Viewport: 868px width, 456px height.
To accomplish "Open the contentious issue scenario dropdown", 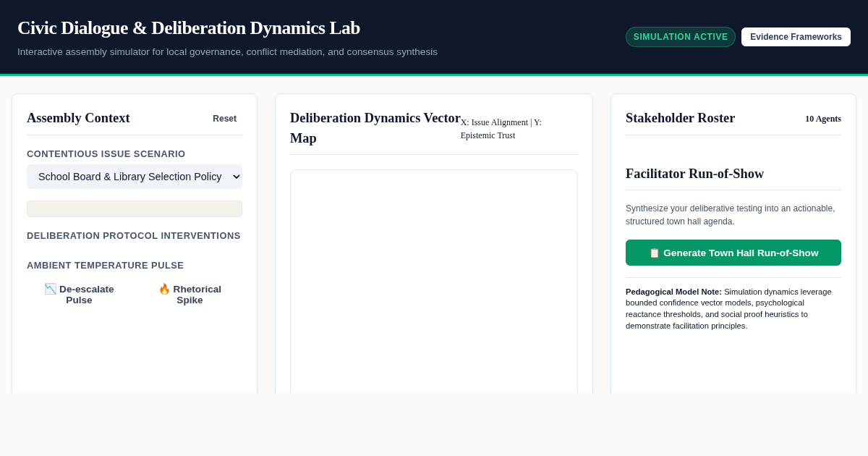I will coord(135,177).
